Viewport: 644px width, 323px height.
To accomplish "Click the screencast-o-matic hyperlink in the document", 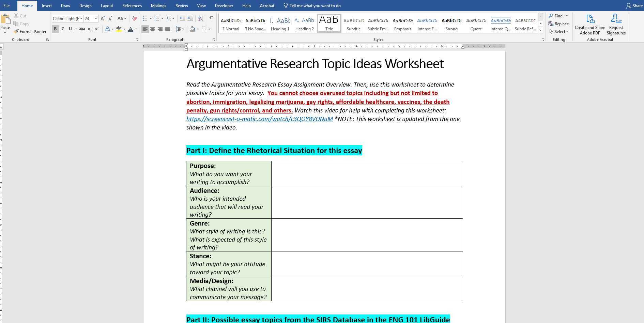I will coord(259,119).
